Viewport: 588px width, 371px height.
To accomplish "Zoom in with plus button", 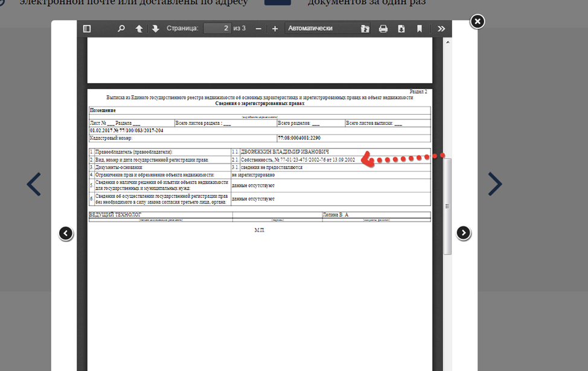I will (275, 28).
